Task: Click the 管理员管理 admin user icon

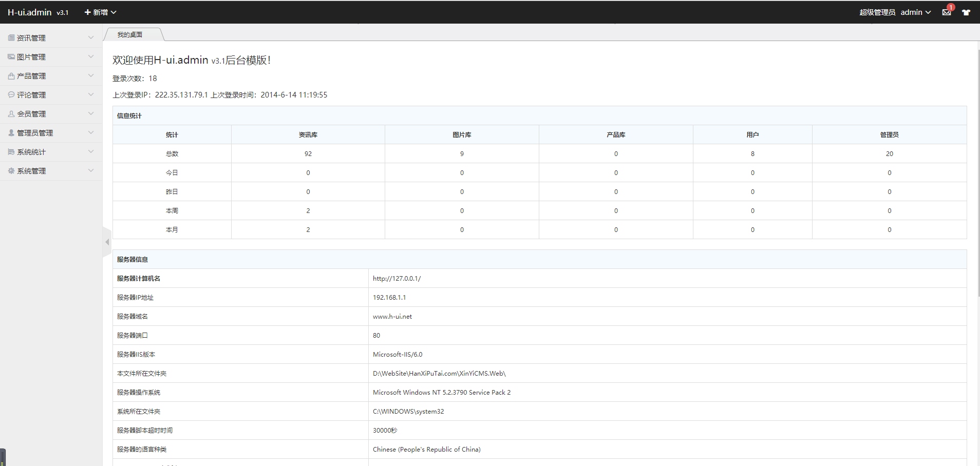Action: 11,133
